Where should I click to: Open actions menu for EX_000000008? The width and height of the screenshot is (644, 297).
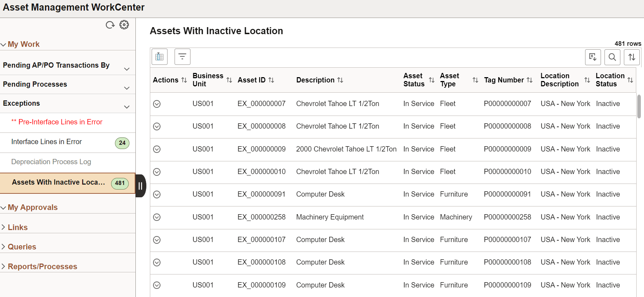(x=157, y=126)
